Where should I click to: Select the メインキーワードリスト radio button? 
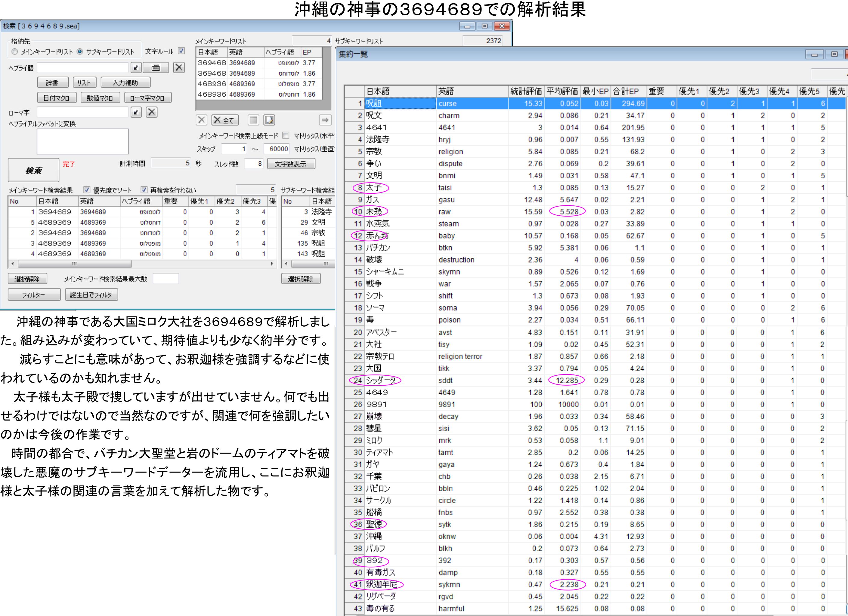click(x=15, y=51)
